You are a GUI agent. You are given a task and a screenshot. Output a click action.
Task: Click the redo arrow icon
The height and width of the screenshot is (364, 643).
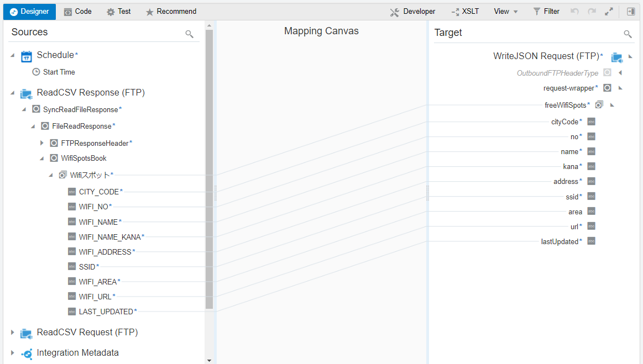pos(592,12)
